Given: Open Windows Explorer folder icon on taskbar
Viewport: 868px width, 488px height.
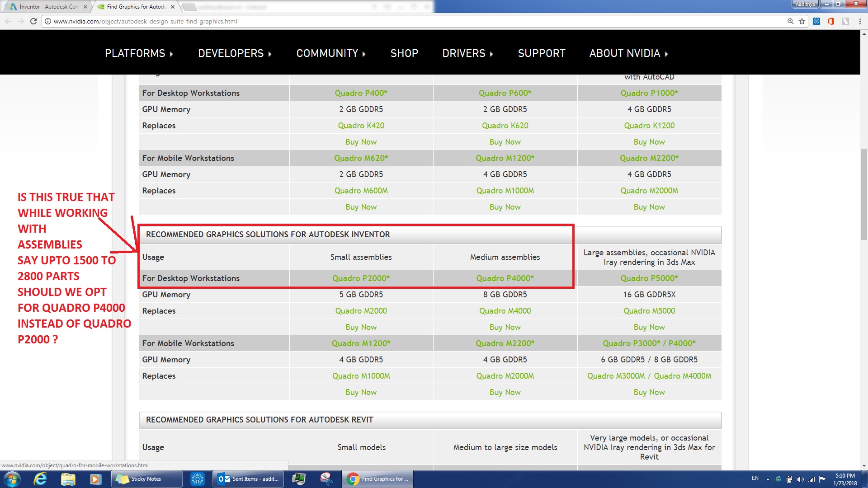Looking at the screenshot, I should tap(68, 479).
